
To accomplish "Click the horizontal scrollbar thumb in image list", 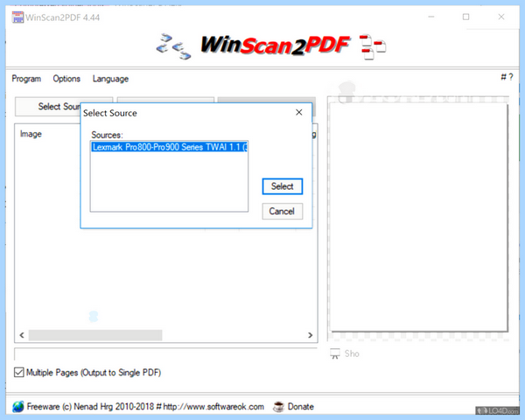I will 95,335.
